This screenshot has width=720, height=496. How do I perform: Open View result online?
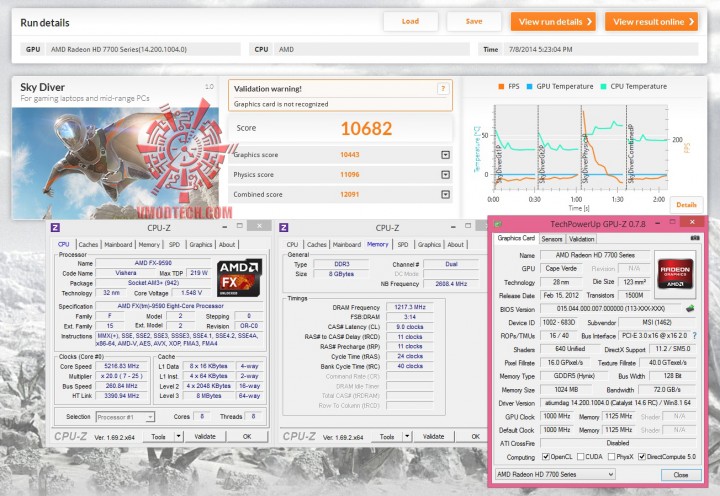652,22
